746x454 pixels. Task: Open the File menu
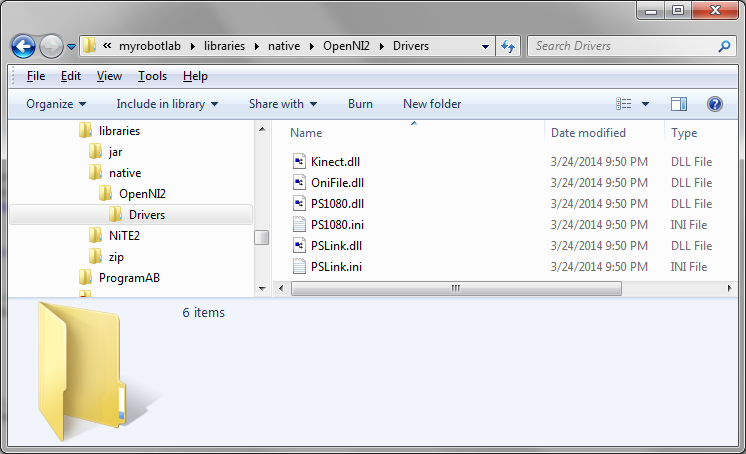(x=36, y=76)
